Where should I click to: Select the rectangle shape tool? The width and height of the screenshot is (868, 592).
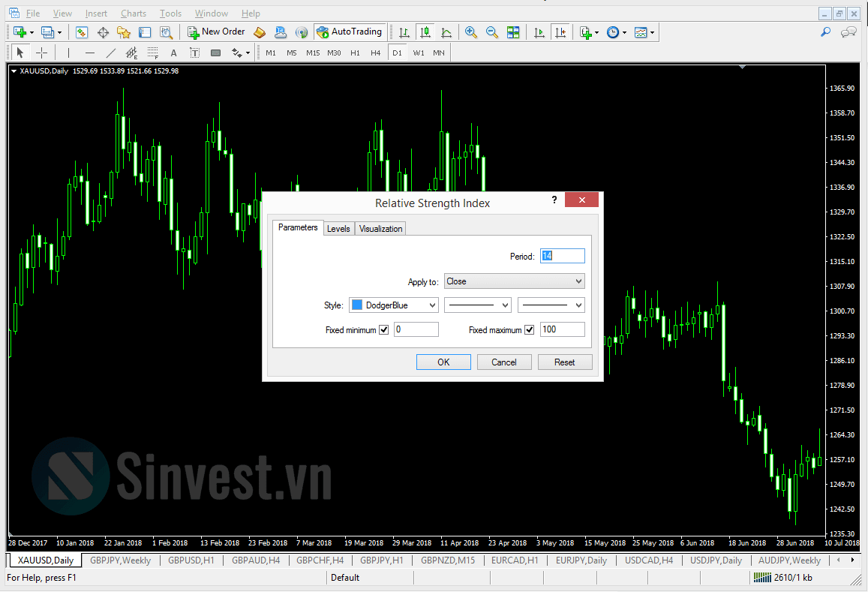[216, 53]
